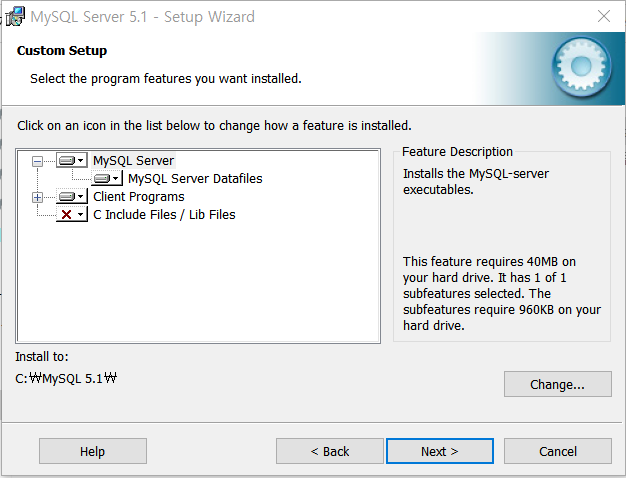626x478 pixels.
Task: Go back with the < Back button
Action: coord(330,451)
